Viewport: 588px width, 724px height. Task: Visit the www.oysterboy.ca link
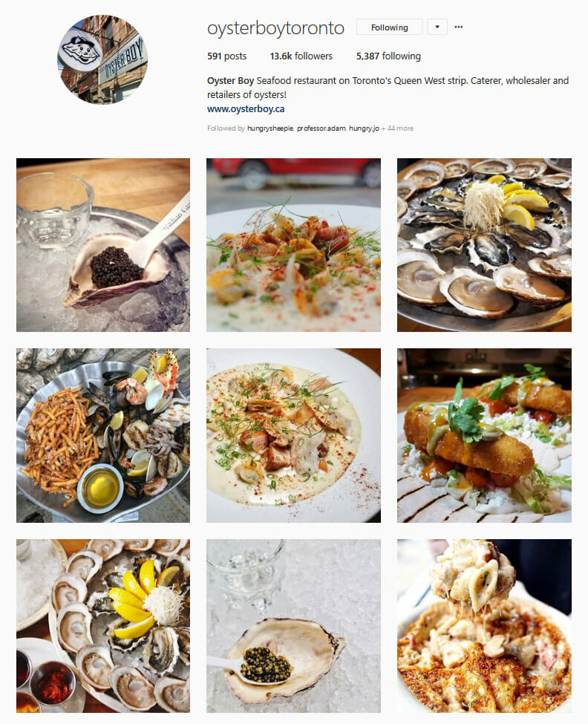click(246, 109)
